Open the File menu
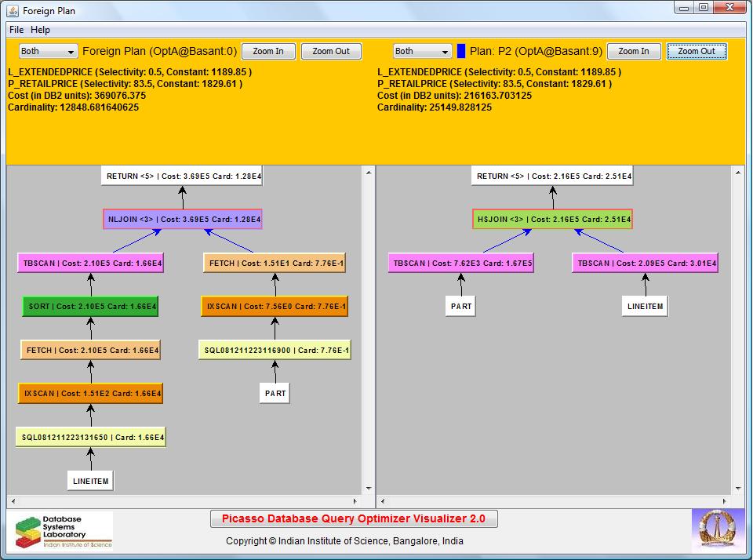This screenshot has width=753, height=560. (16, 30)
